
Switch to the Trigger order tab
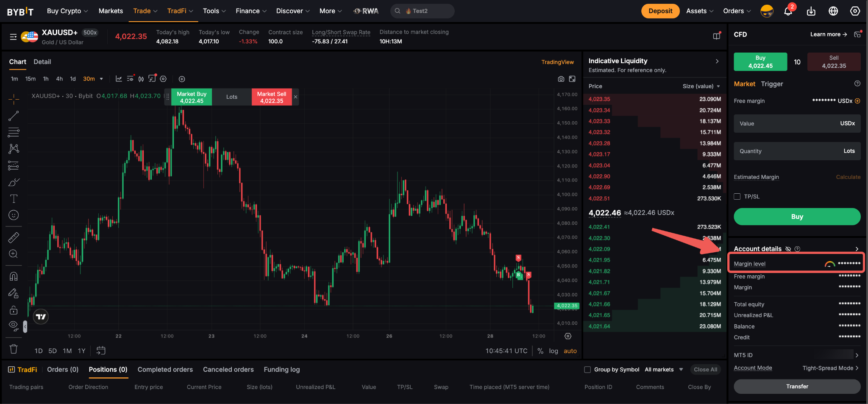tap(772, 84)
